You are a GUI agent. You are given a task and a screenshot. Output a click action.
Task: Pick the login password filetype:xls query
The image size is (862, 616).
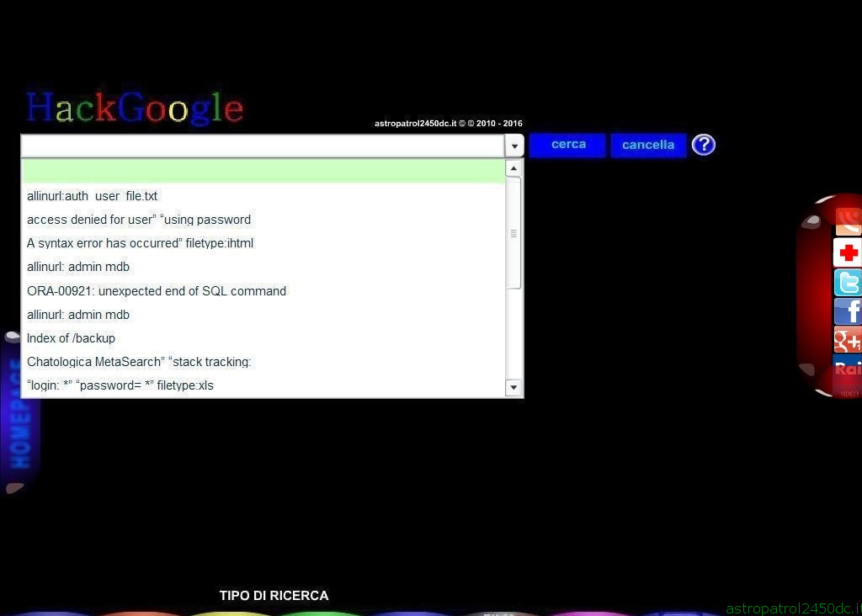pyautogui.click(x=263, y=385)
